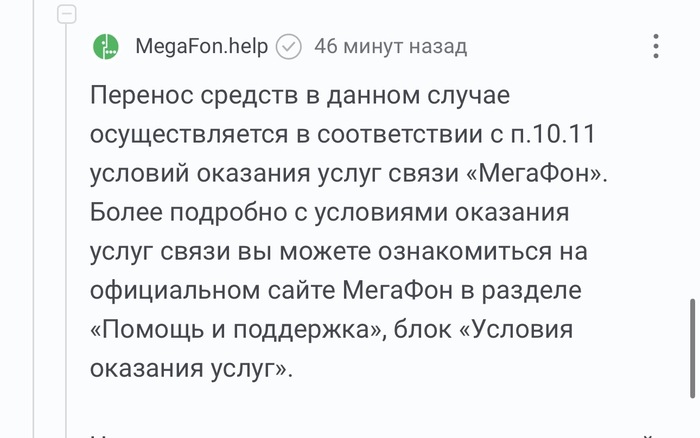Open the three-dot comment options menu
Image resolution: width=700 pixels, height=438 pixels.
click(x=656, y=47)
